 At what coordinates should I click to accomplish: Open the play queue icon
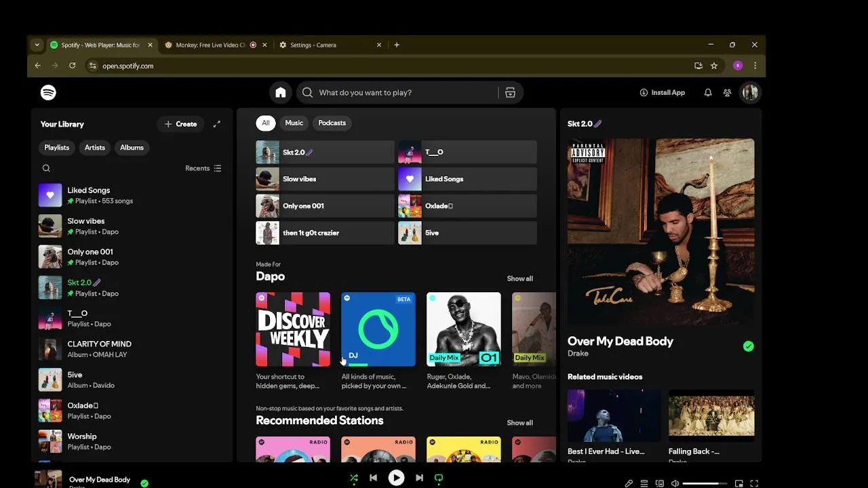point(644,483)
